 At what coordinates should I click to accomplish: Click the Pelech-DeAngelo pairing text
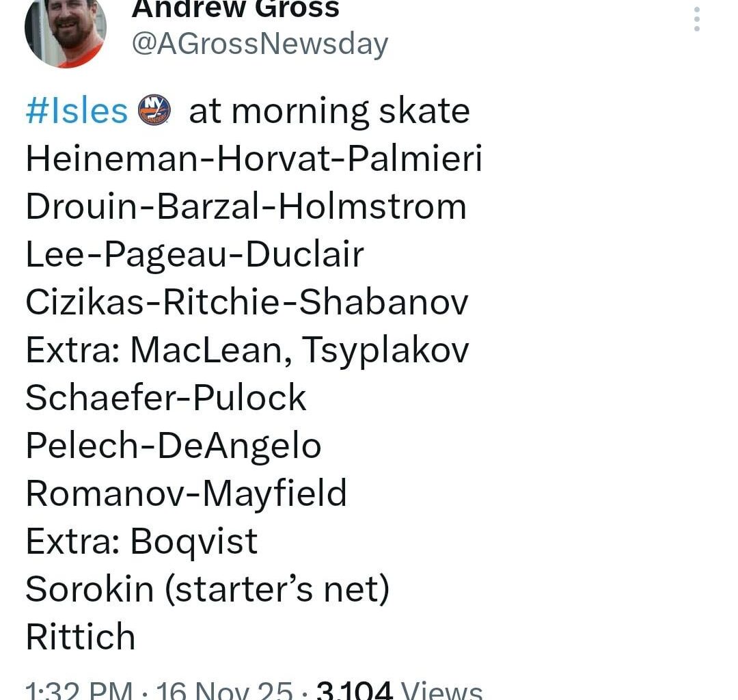pos(173,445)
